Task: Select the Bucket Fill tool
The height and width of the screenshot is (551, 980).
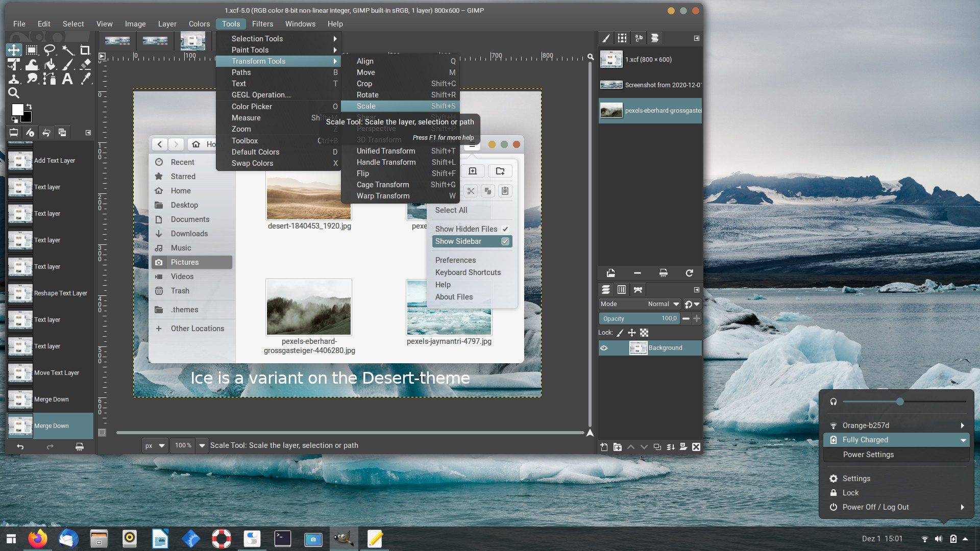Action: click(50, 64)
